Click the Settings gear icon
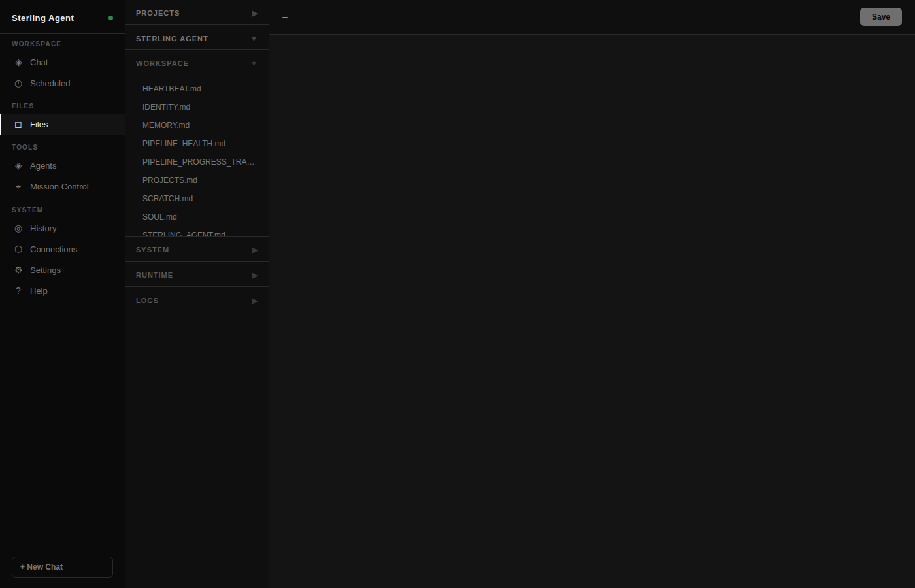Image resolution: width=915 pixels, height=588 pixels. [18, 270]
